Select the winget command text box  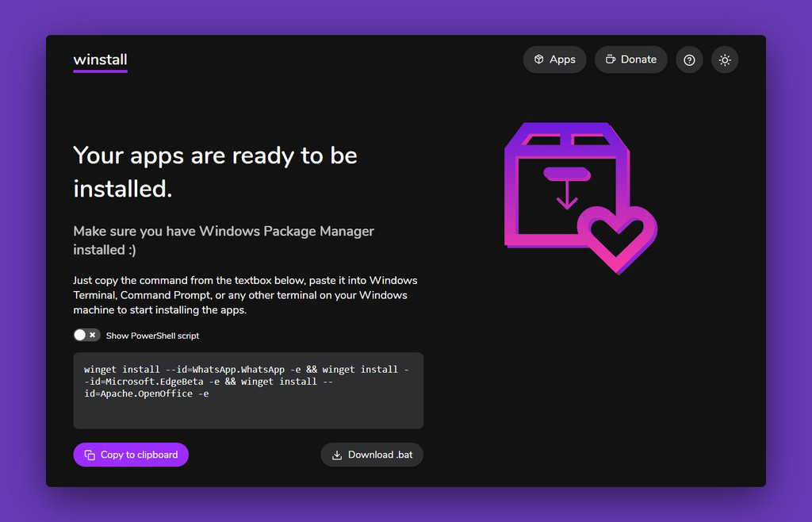248,390
